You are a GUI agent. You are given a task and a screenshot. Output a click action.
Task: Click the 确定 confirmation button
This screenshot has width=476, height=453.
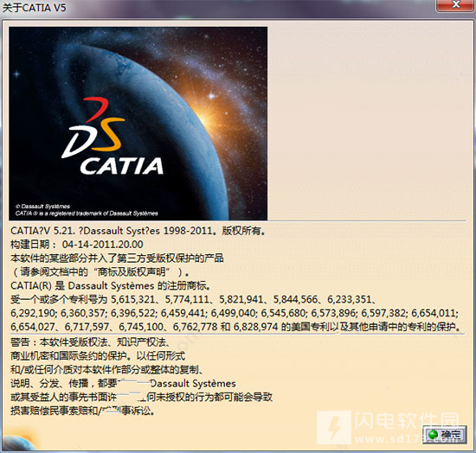[x=445, y=435]
